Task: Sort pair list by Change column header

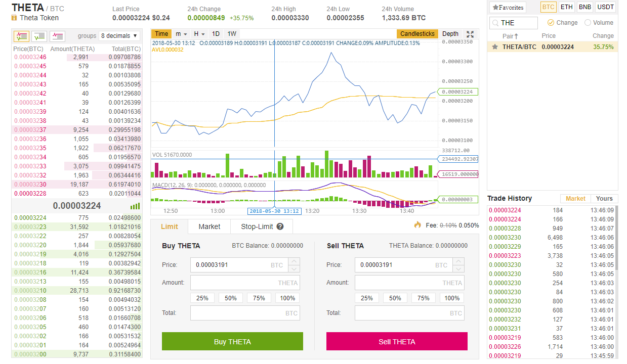Action: point(603,36)
